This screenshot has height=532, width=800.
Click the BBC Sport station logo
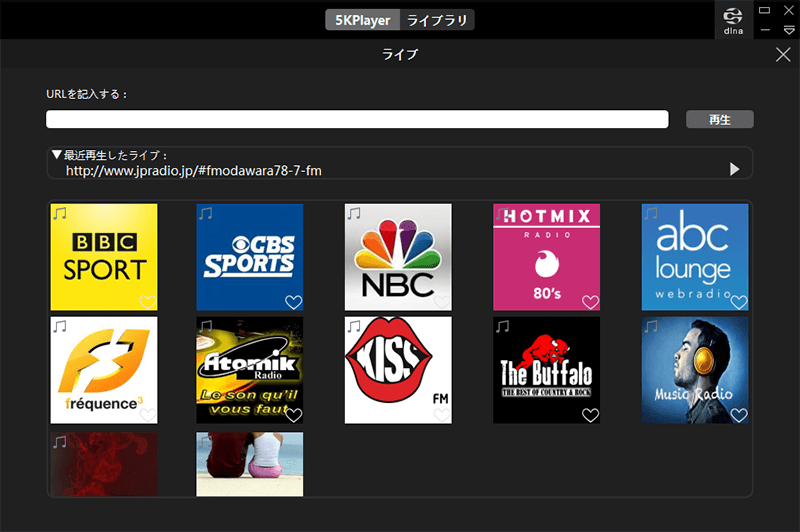click(x=104, y=257)
